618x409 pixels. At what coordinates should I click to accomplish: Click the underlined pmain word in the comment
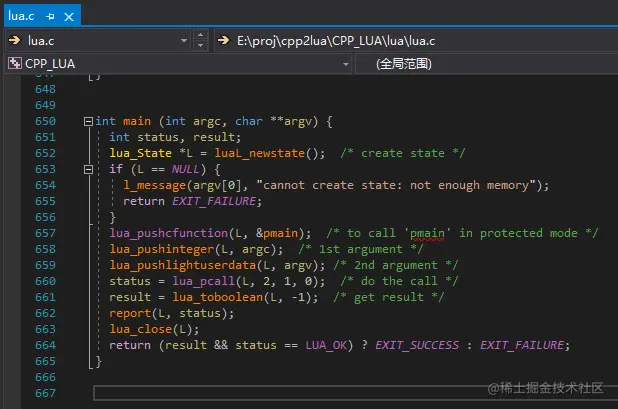tap(427, 234)
